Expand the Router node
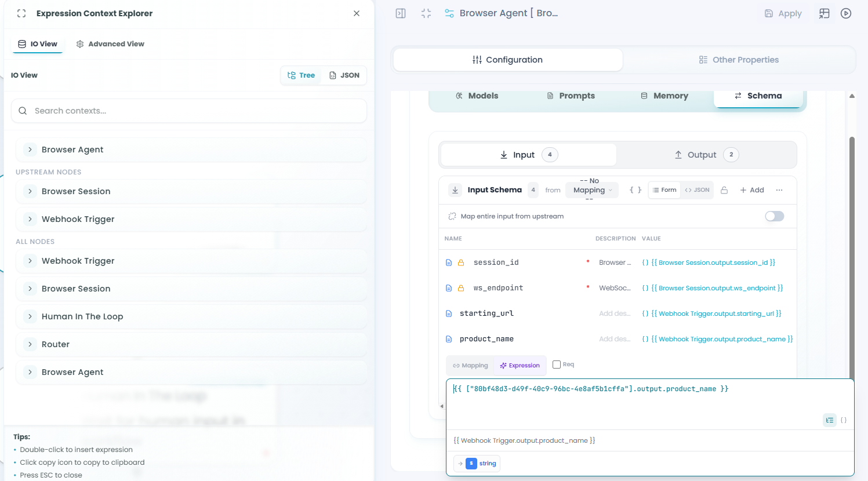 pyautogui.click(x=30, y=344)
